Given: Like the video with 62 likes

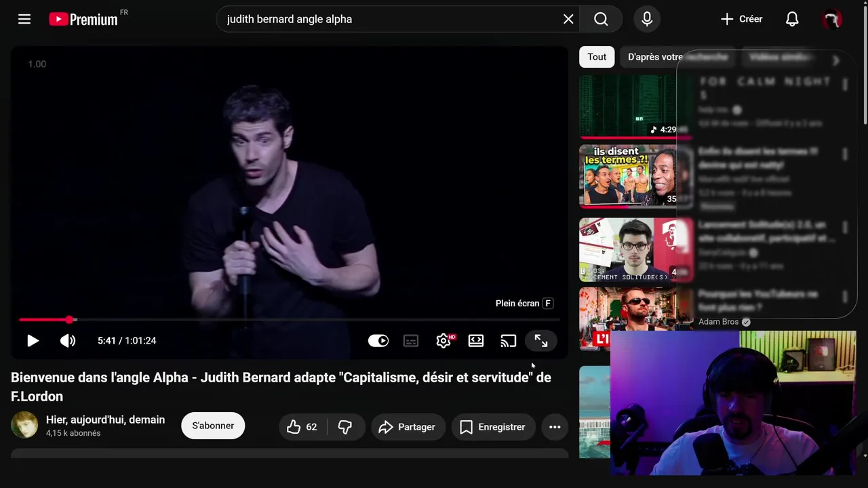Looking at the screenshot, I should (302, 427).
